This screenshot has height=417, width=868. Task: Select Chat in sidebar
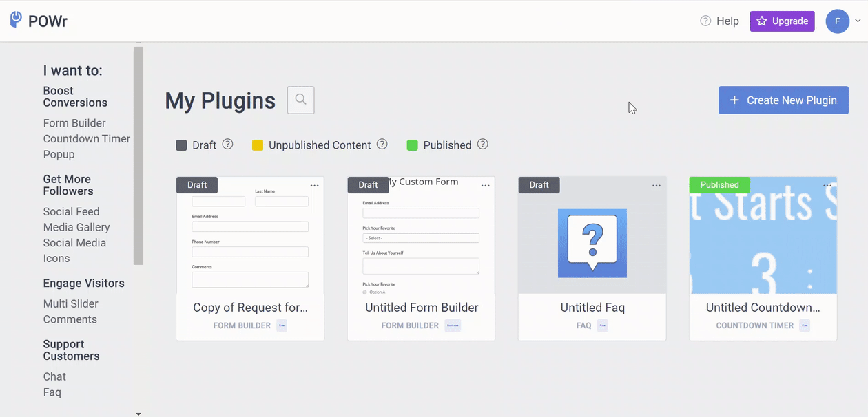coord(54,376)
